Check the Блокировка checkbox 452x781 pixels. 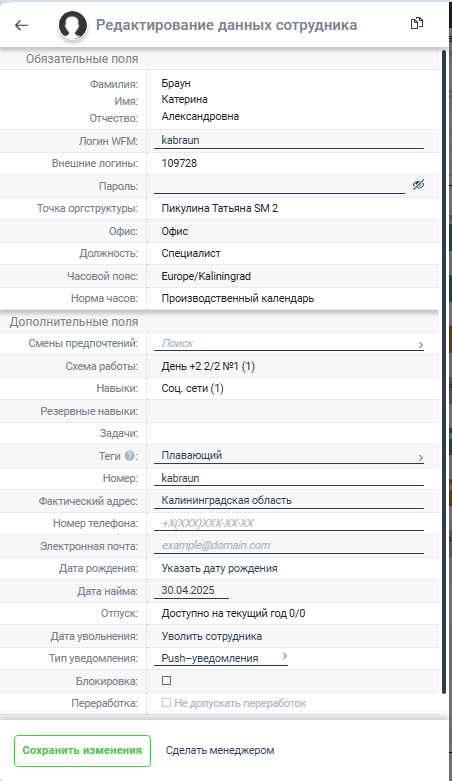167,680
